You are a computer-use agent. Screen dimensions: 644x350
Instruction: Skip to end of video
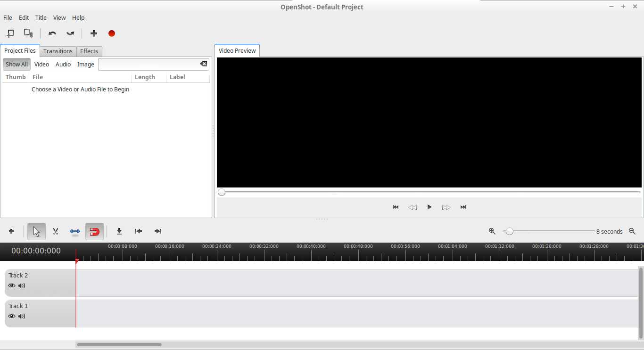(463, 207)
